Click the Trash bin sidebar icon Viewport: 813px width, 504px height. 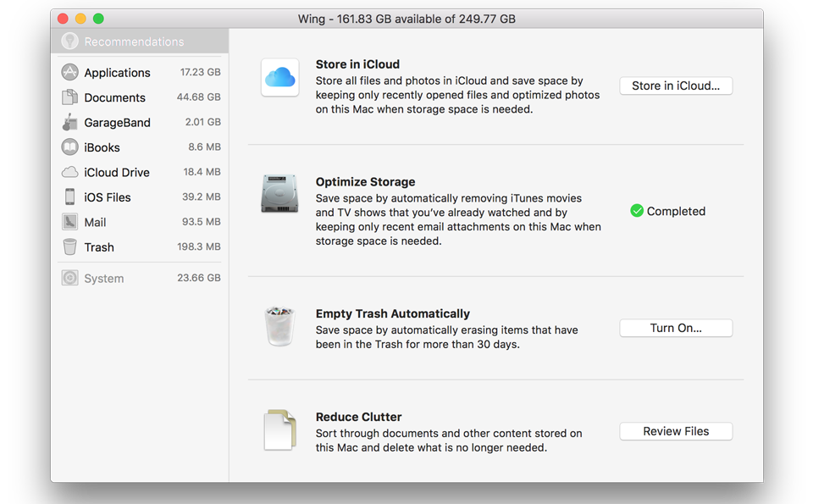click(69, 247)
